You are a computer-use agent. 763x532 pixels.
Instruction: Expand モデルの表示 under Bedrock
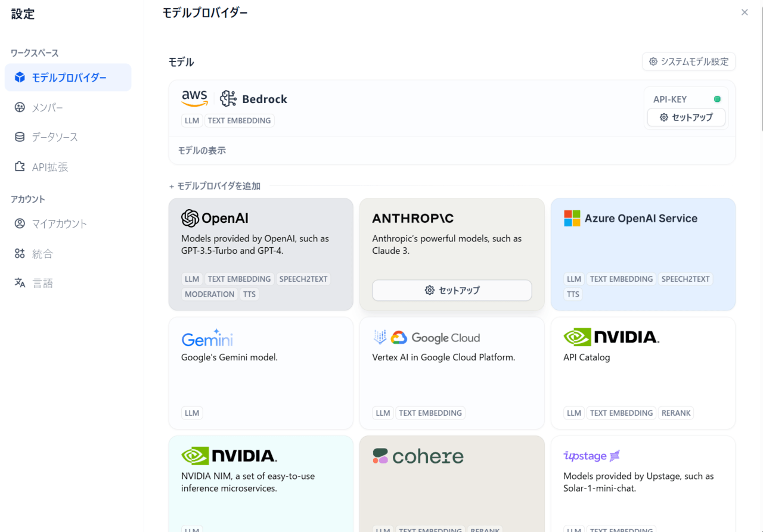point(202,151)
